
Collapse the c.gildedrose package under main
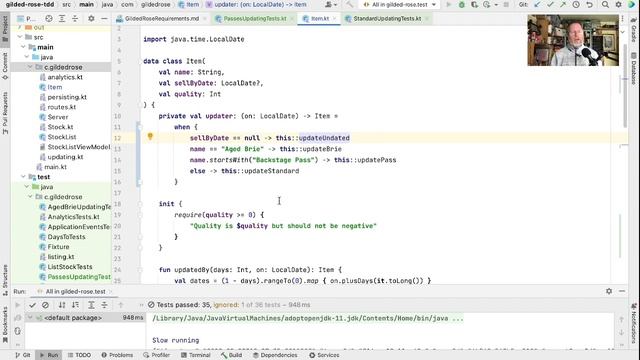click(x=30, y=67)
